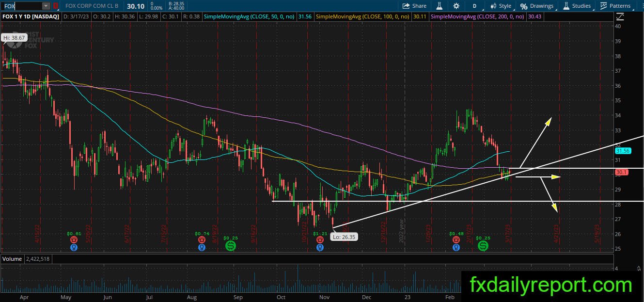Click the blue bulb icon under $0.74

(202, 247)
